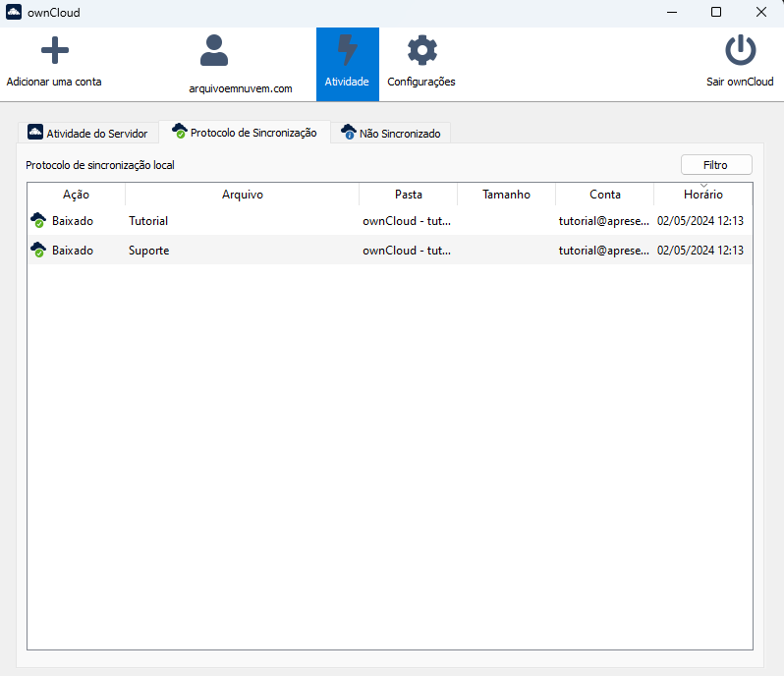Open the Não Sincronizado tab
This screenshot has height=676, width=784.
[390, 133]
